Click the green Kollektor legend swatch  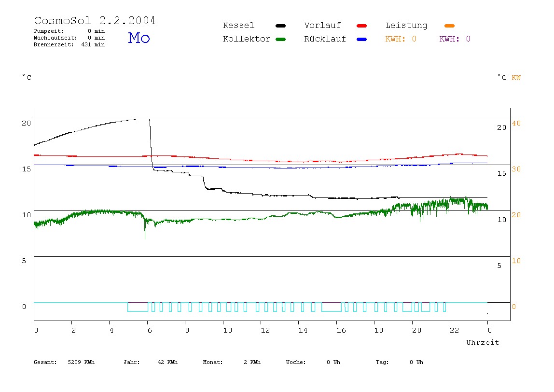[280, 39]
